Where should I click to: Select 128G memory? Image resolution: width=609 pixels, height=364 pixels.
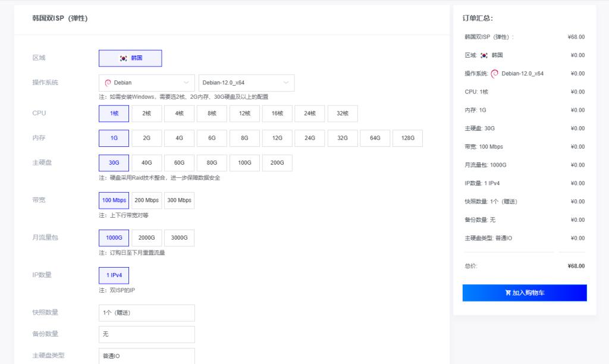point(407,138)
